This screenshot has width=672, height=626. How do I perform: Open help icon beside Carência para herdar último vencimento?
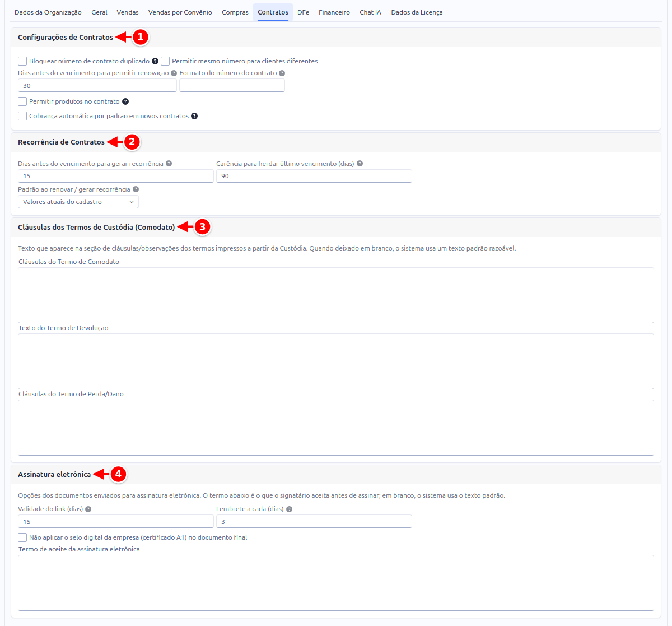tap(360, 164)
